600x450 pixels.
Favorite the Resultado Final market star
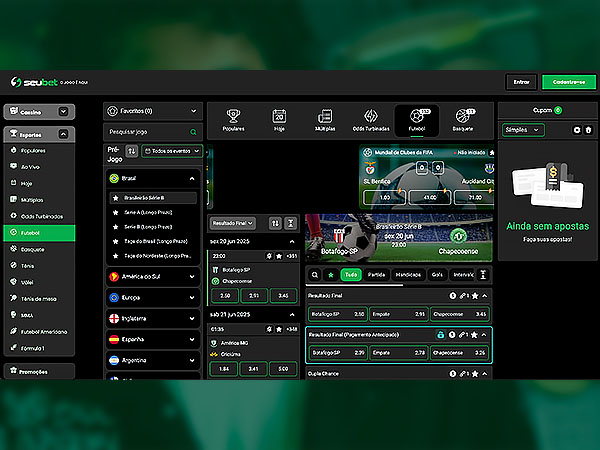(475, 295)
